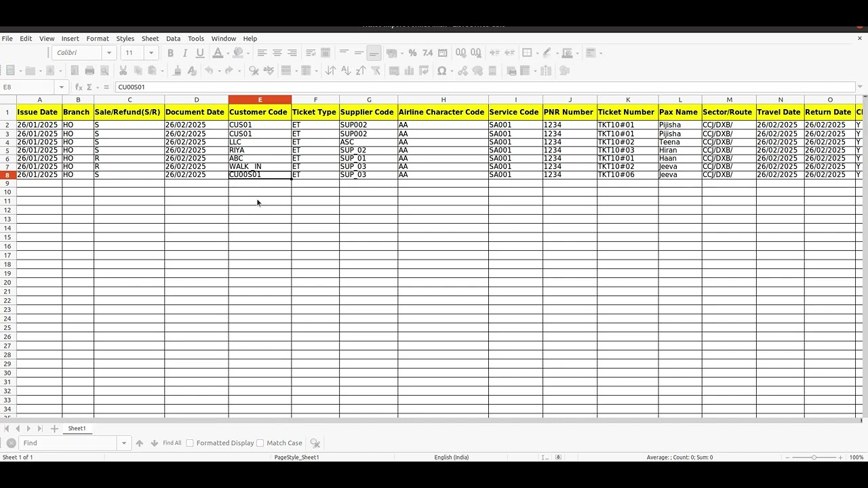Expand Name Box dropdown
The width and height of the screenshot is (868, 488).
[62, 87]
